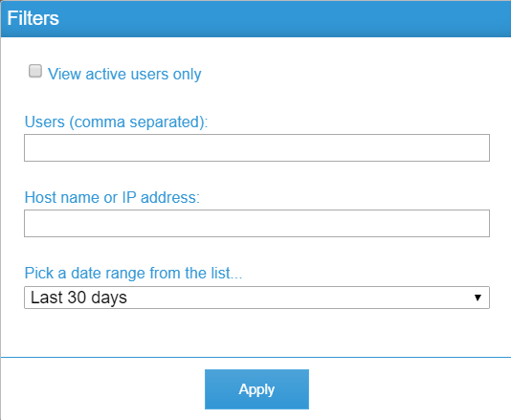Select the 'View active users only' label text

tap(124, 74)
